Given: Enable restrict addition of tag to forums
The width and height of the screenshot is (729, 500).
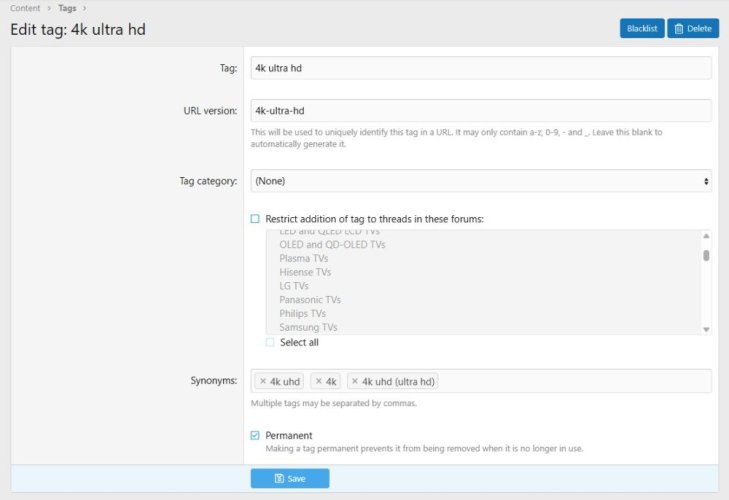Looking at the screenshot, I should (255, 218).
